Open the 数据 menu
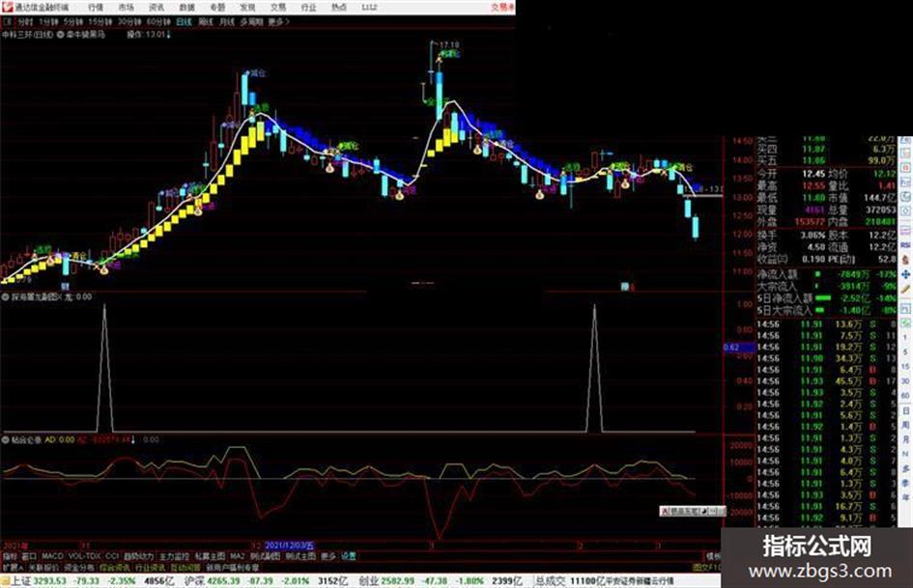 [186, 7]
